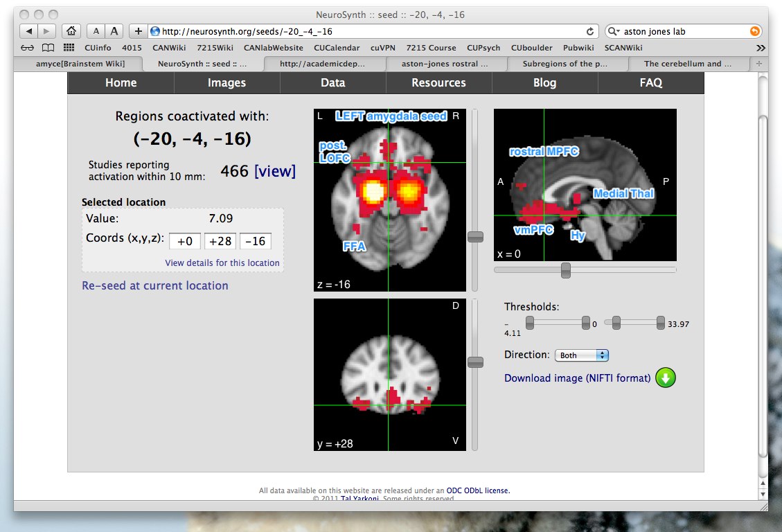Open search engine magnifier dropdown
This screenshot has width=782, height=532.
614,31
